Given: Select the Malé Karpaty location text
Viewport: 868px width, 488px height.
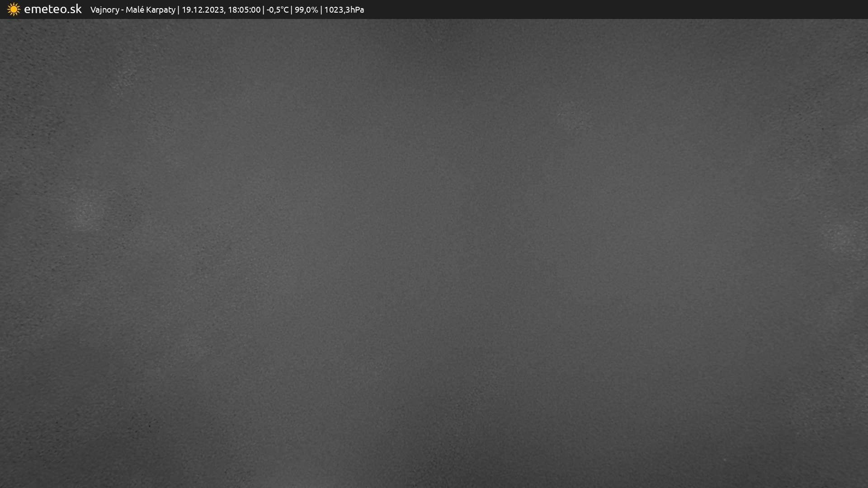Looking at the screenshot, I should (x=150, y=10).
